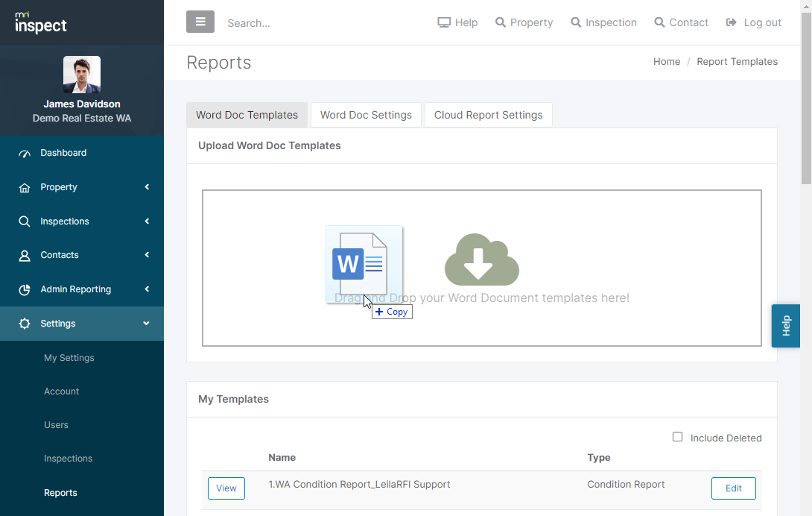Image resolution: width=812 pixels, height=516 pixels.
Task: Select the Word Doc Templates tab
Action: point(247,115)
